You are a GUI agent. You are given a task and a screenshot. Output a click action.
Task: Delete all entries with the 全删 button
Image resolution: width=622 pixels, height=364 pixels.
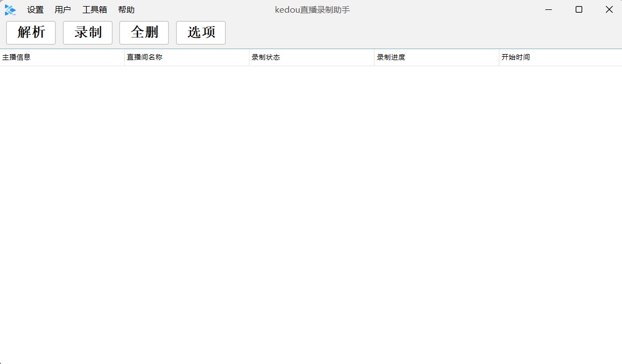click(144, 33)
